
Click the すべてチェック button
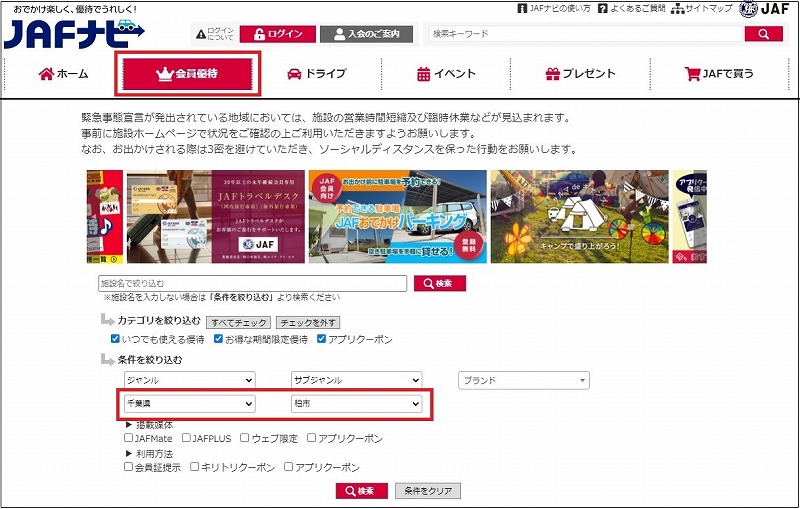click(239, 322)
